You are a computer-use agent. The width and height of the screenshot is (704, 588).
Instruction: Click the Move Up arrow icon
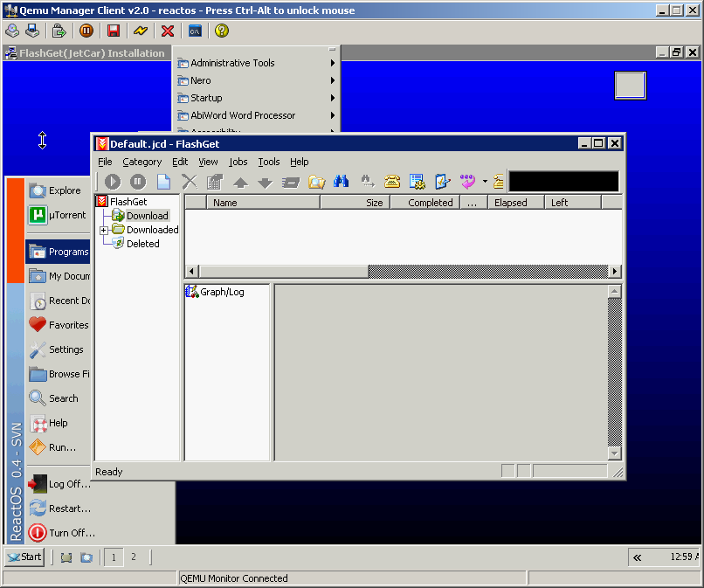(x=240, y=183)
